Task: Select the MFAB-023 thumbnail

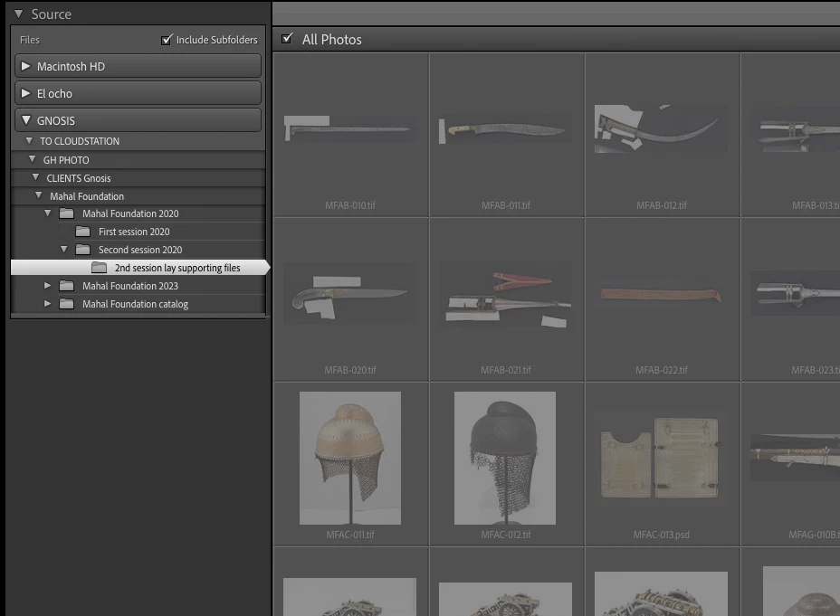Action: click(795, 293)
